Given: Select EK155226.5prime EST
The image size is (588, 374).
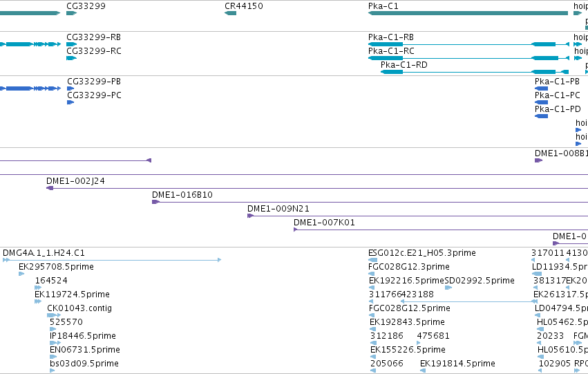Looking at the screenshot, I should pyautogui.click(x=373, y=357).
